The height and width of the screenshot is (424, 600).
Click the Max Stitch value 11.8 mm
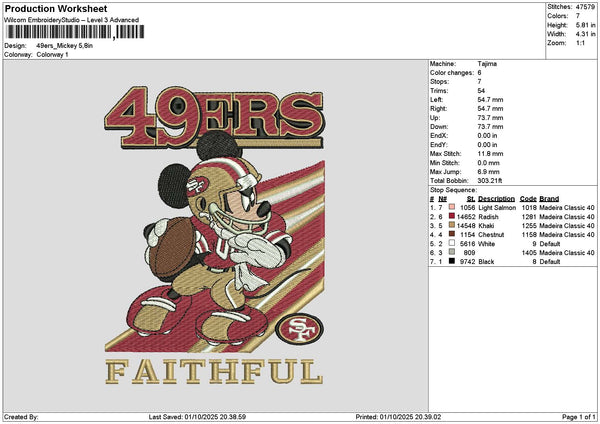(490, 153)
